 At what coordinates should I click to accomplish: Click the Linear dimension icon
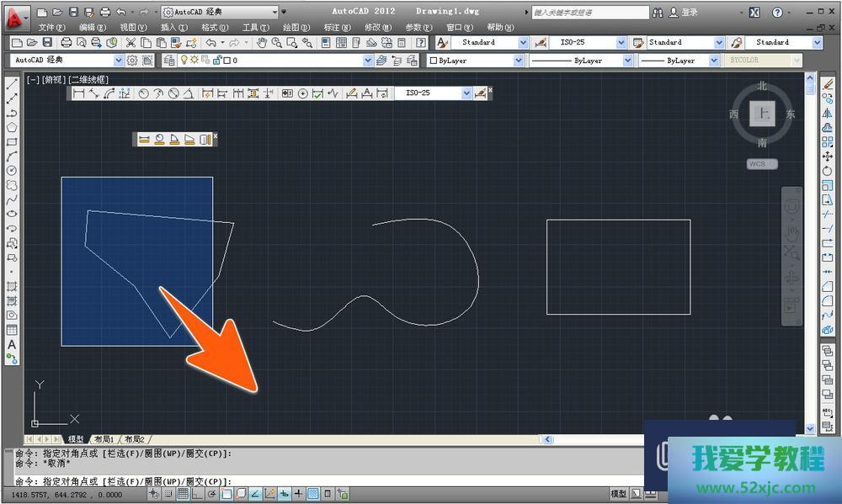point(79,93)
